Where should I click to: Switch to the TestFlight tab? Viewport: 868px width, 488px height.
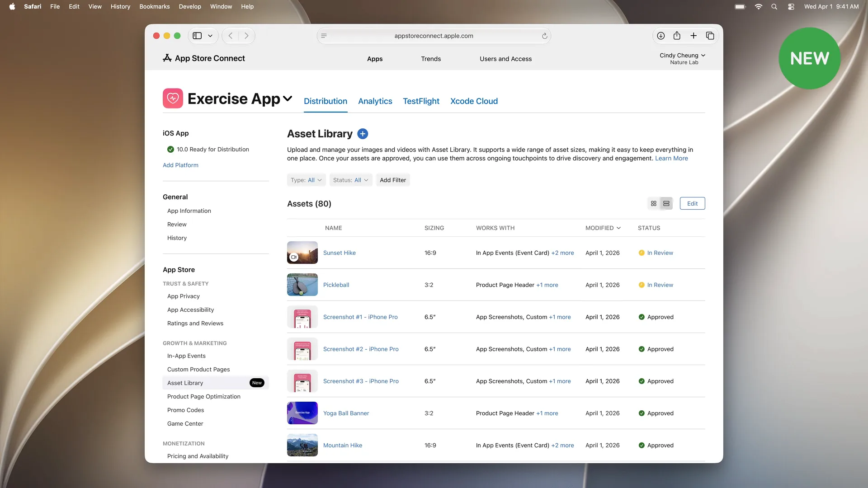point(421,101)
